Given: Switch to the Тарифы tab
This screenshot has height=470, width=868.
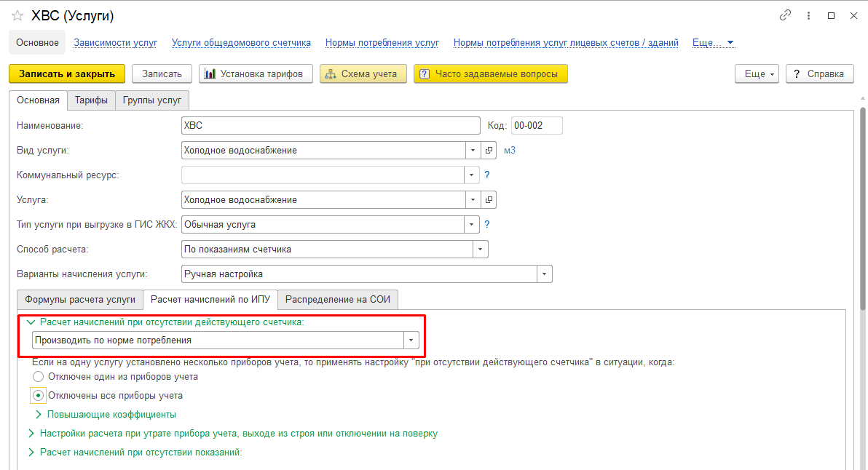Looking at the screenshot, I should [91, 100].
